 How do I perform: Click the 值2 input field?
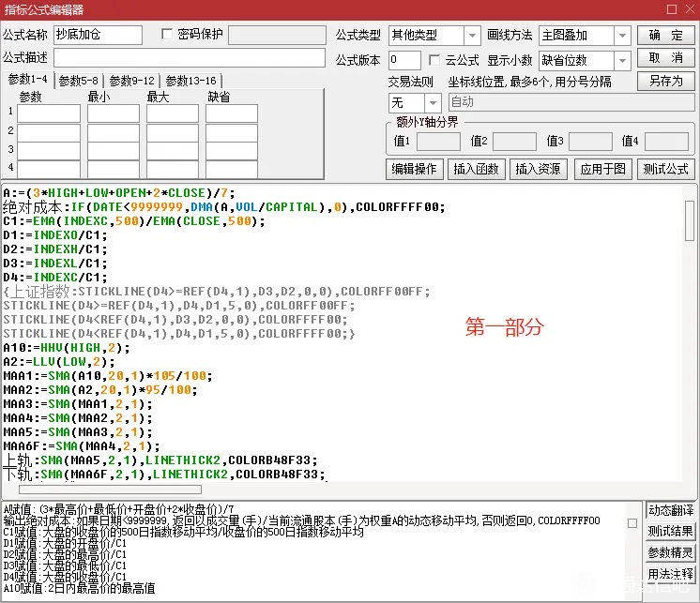[514, 142]
